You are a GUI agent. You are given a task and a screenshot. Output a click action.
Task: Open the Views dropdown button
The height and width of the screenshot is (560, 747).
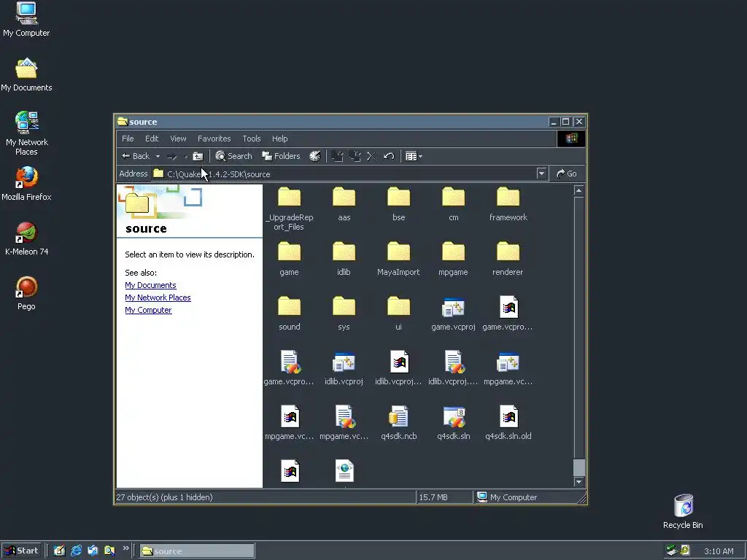click(x=414, y=156)
